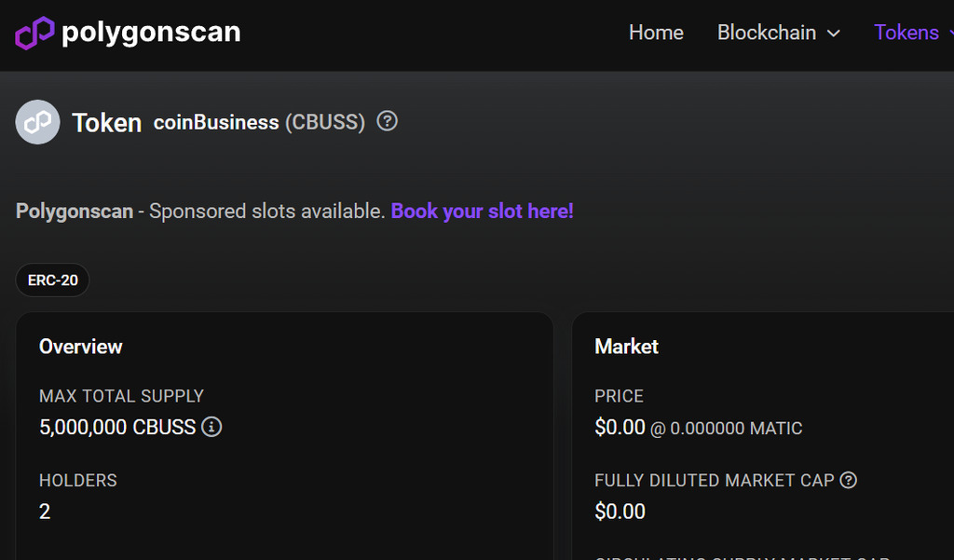Select the '@ 0.000000 MATIC' text
Screen dimensions: 954x560
[x=726, y=429]
